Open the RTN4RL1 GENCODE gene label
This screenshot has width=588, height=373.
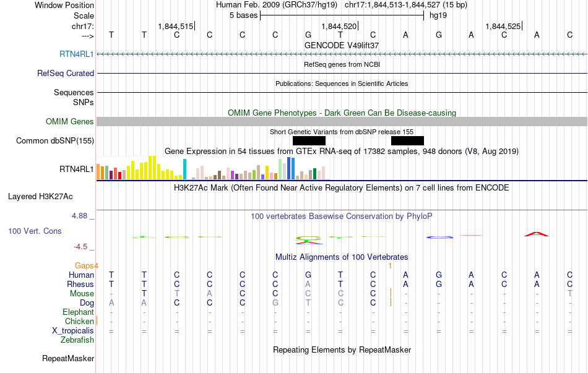coord(77,54)
